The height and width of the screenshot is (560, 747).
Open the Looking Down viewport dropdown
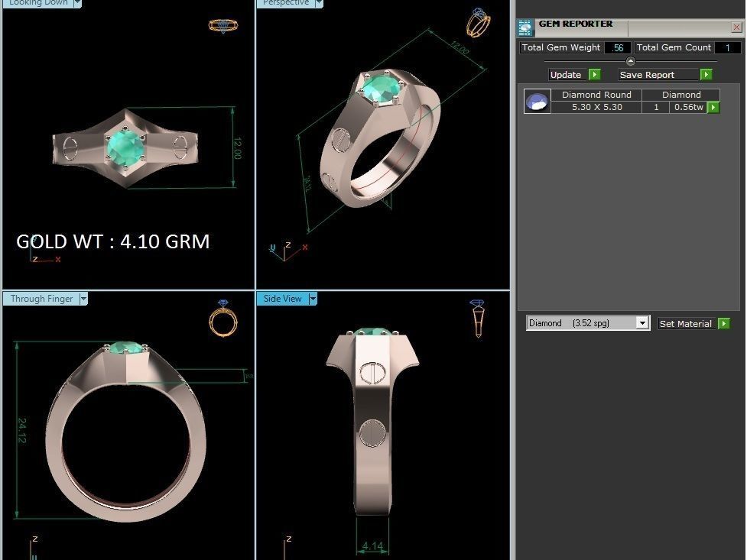pos(77,3)
